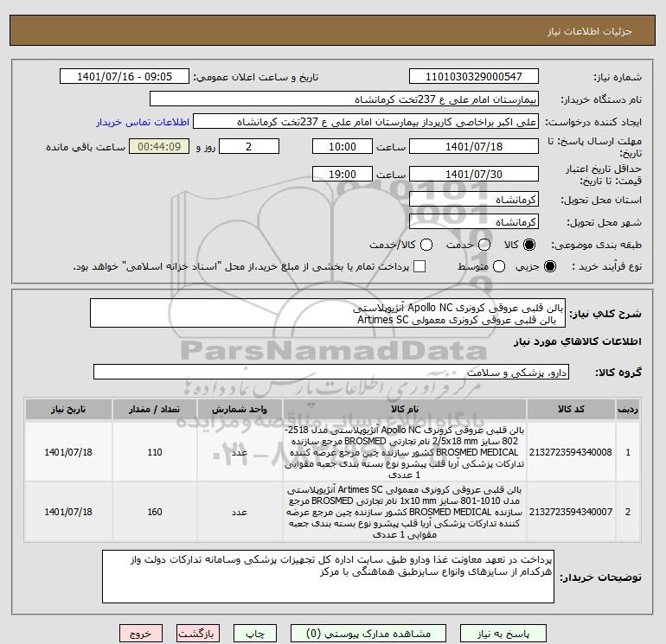The width and height of the screenshot is (666, 644).
Task: Click the response deadline date 1401/07/18 field
Action: 474,146
